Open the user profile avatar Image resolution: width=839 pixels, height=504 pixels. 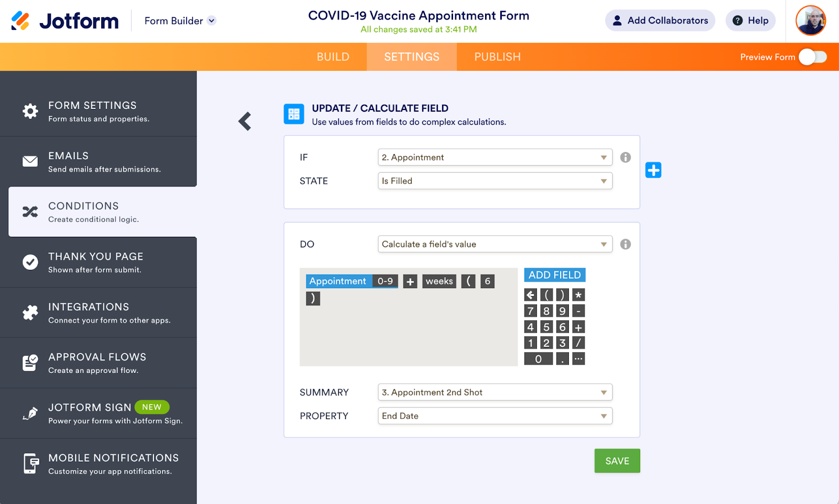pyautogui.click(x=810, y=21)
